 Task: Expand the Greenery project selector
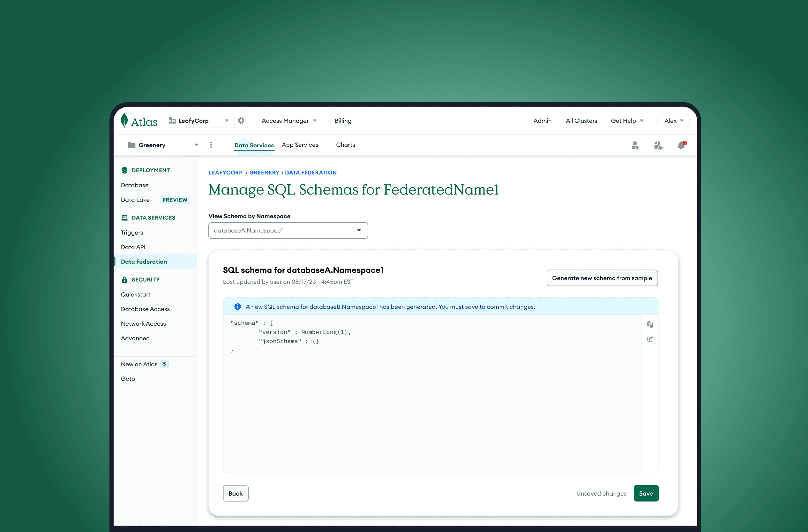pos(163,145)
